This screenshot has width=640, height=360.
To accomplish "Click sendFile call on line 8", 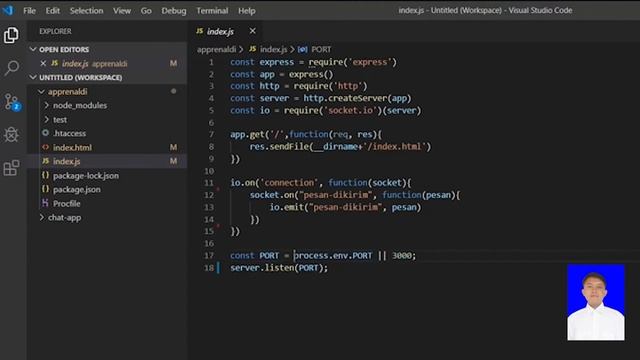I will point(289,146).
